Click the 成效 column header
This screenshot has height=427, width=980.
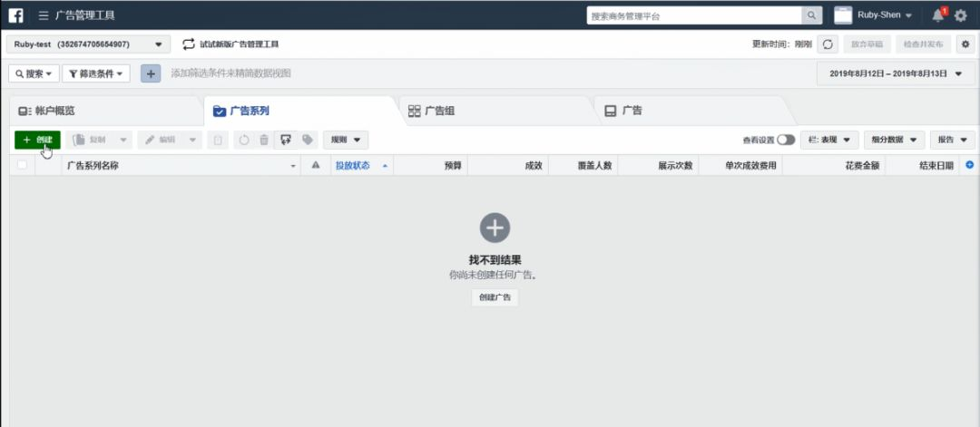coord(508,165)
